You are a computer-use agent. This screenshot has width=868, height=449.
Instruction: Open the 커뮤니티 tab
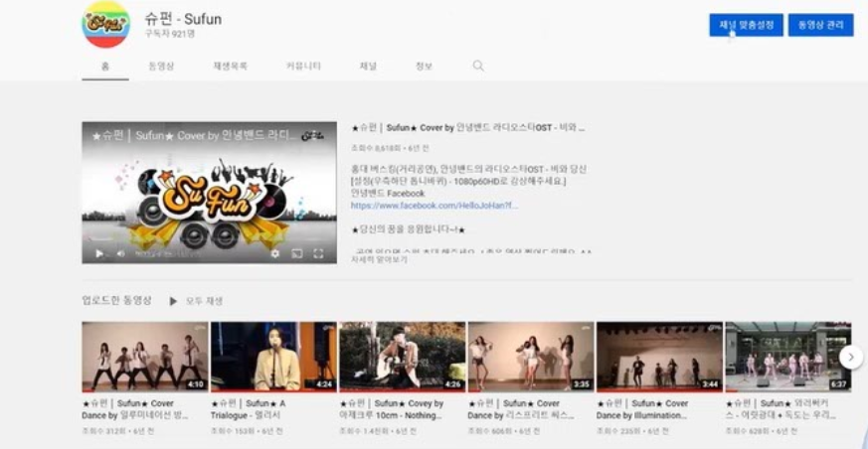point(303,67)
